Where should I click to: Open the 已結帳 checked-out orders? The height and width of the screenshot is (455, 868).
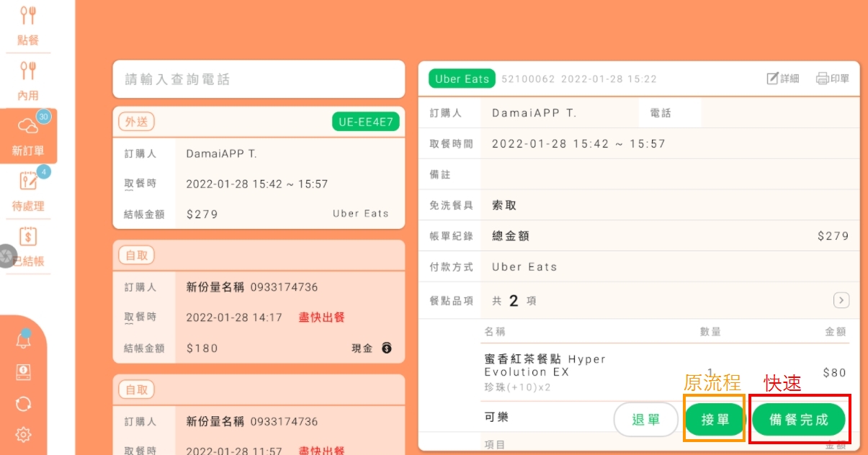click(x=28, y=246)
